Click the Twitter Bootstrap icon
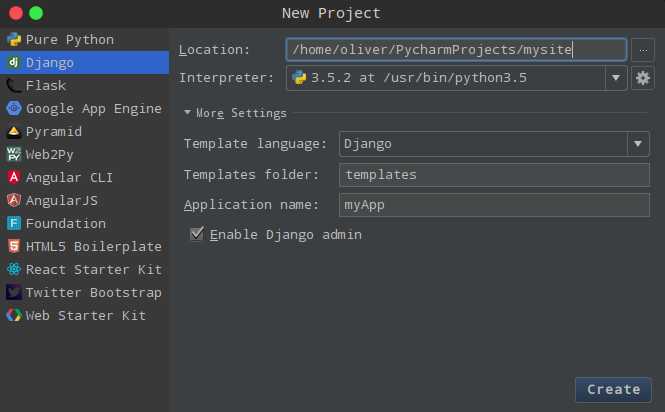This screenshot has width=665, height=412. [14, 292]
